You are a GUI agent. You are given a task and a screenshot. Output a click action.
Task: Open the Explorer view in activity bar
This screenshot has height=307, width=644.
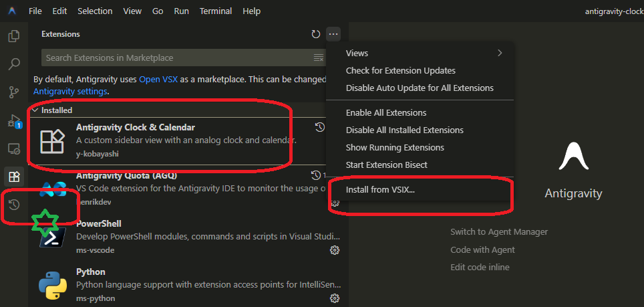[14, 36]
